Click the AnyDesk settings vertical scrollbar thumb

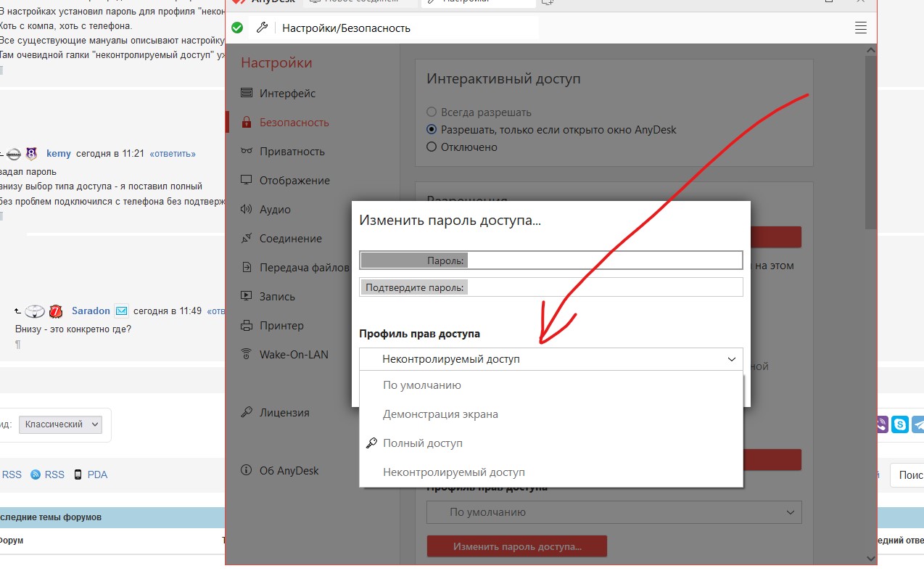(870, 141)
